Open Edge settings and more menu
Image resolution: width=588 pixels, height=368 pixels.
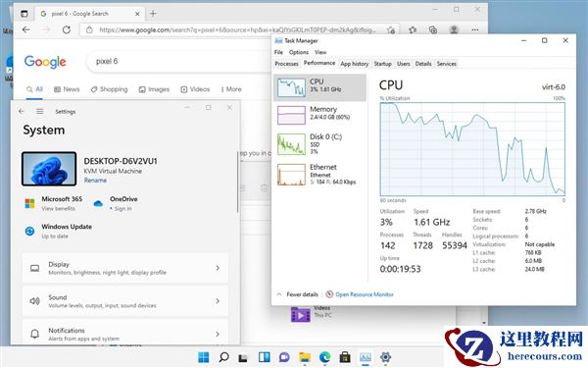(474, 29)
